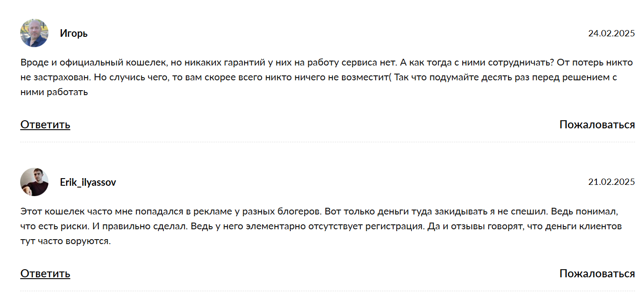Click the username Игорь
This screenshot has height=293, width=644.
click(x=74, y=33)
